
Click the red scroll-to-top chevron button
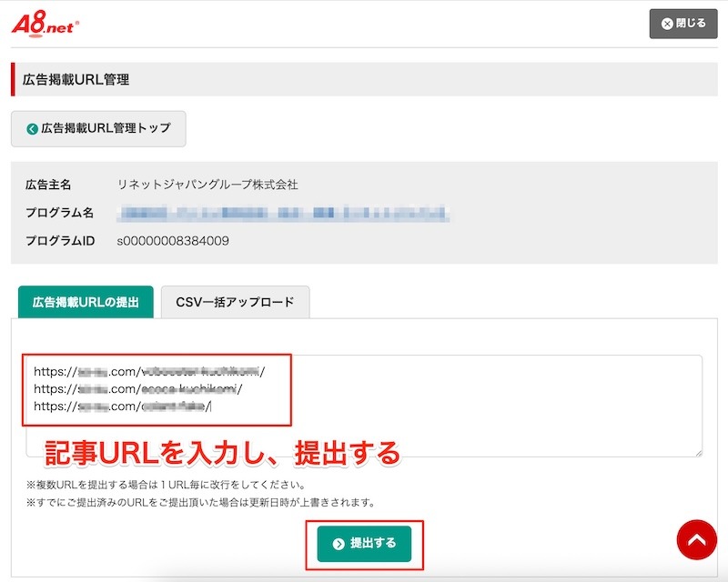pyautogui.click(x=696, y=540)
